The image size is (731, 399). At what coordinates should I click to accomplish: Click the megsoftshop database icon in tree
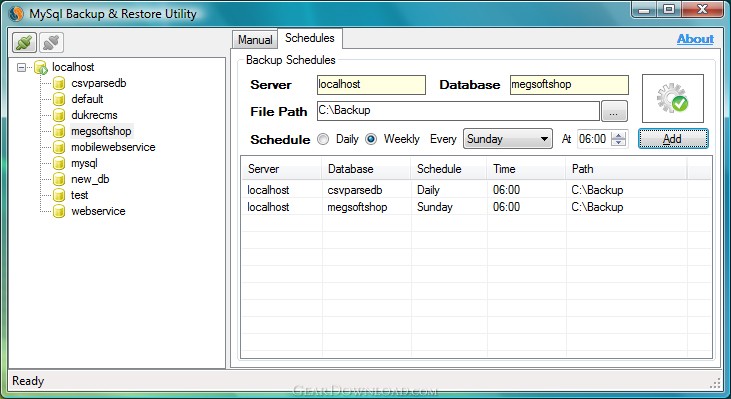(59, 131)
